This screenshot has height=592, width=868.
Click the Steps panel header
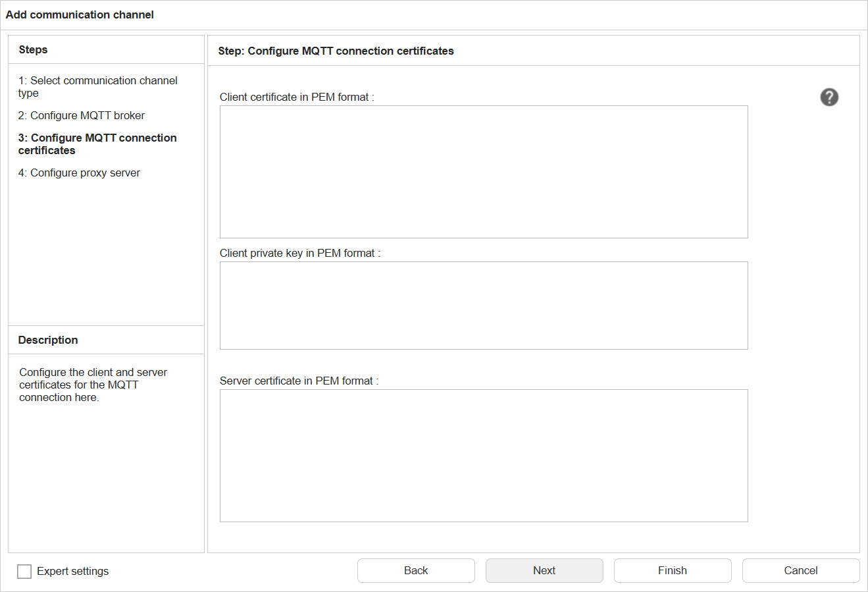click(33, 49)
